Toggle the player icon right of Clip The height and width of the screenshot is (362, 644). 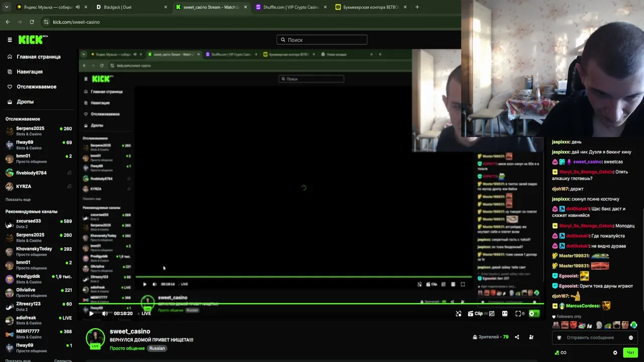click(492, 314)
